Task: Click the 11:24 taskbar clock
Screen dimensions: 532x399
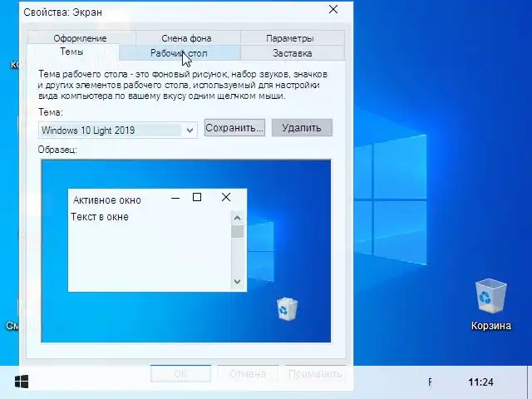Action: click(x=480, y=382)
